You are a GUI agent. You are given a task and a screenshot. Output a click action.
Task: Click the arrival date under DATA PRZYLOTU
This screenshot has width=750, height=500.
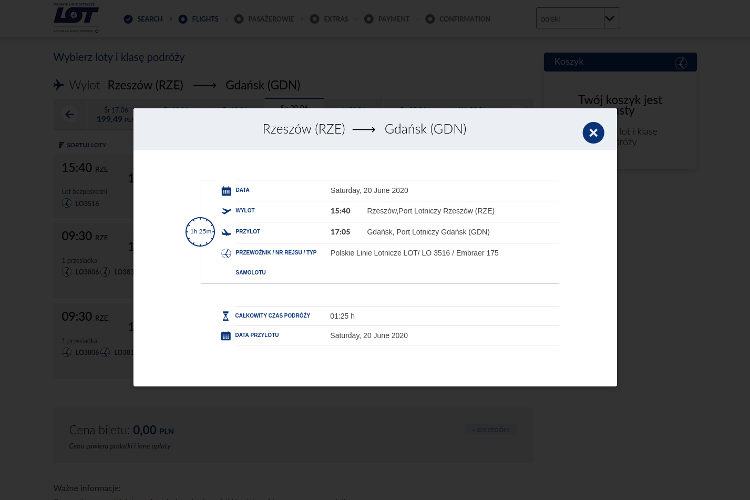point(369,335)
